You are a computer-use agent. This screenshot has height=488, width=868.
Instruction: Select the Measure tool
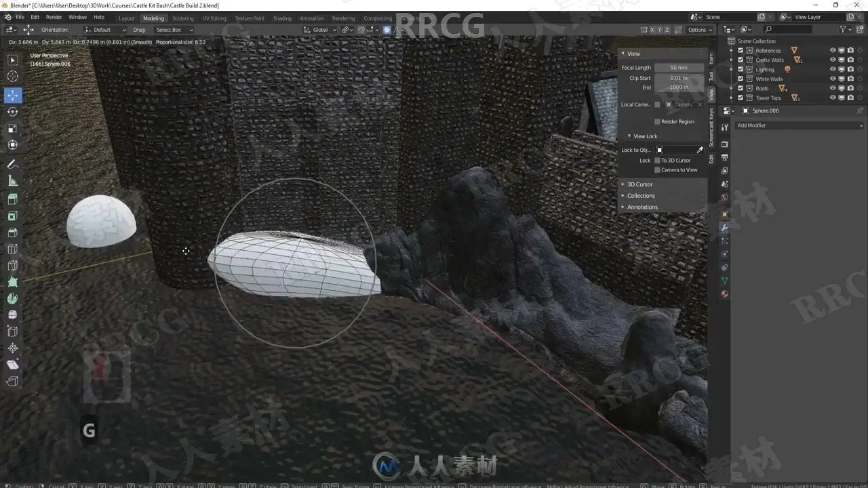click(13, 181)
